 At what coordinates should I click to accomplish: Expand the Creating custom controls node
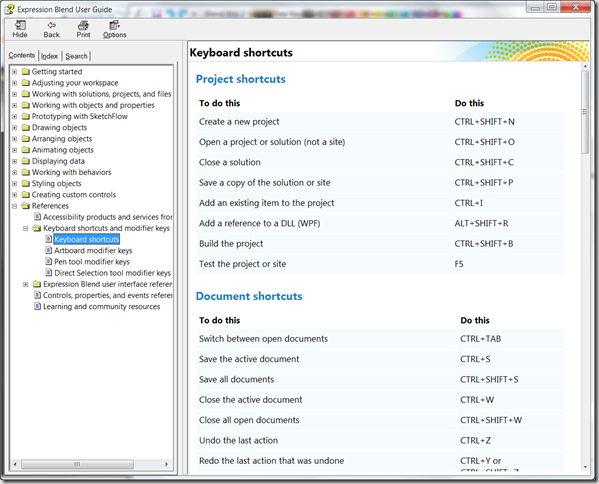coord(15,194)
